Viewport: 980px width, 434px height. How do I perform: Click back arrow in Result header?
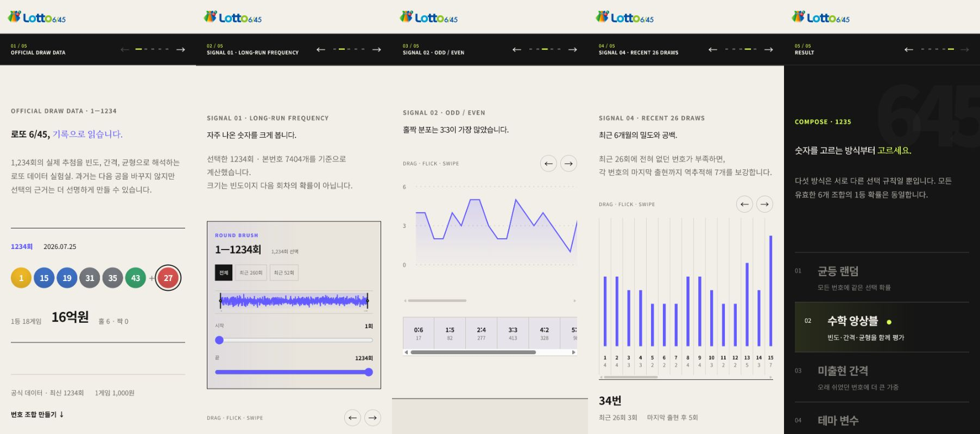click(909, 49)
